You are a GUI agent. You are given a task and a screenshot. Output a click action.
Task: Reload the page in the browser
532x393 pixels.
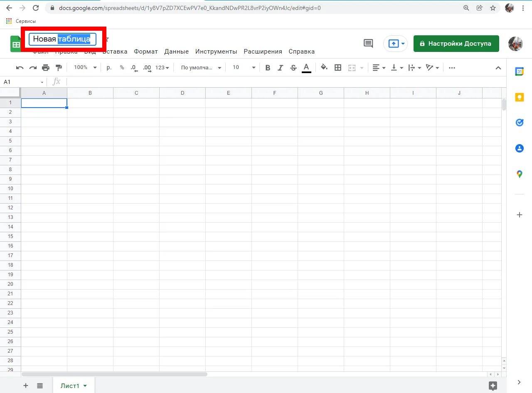tap(36, 8)
